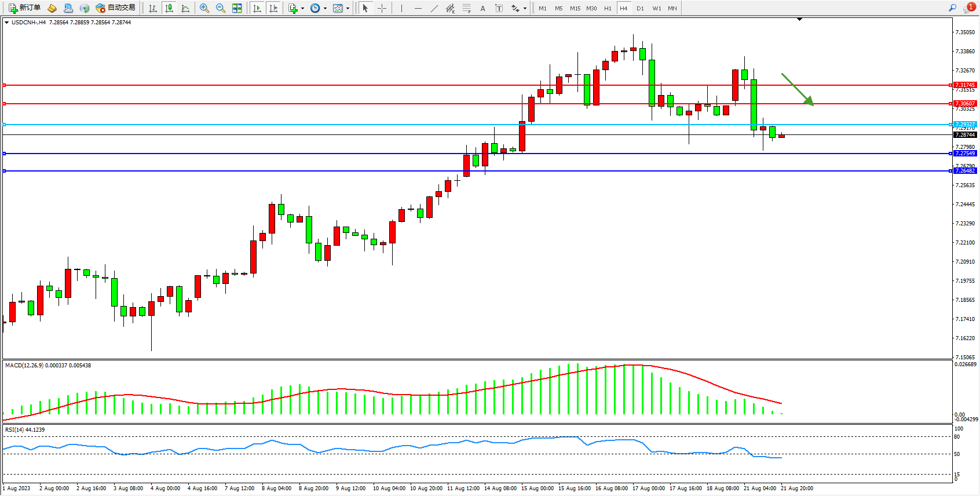Zoom in on the chart
980x496 pixels.
pyautogui.click(x=204, y=8)
